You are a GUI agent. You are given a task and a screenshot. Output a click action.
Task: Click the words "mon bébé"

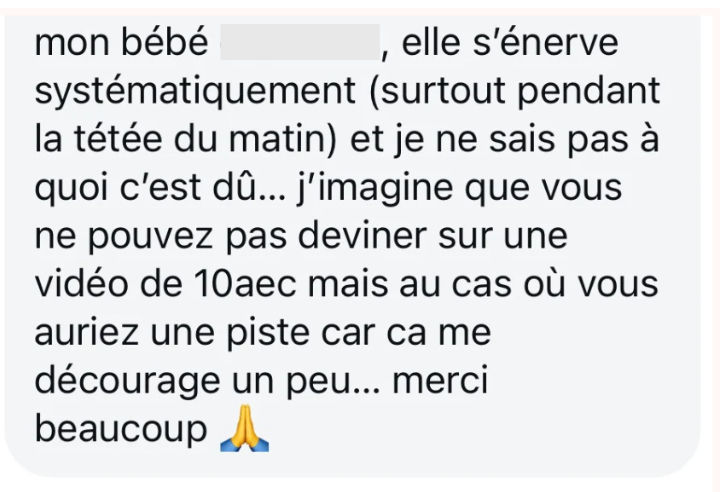[x=122, y=43]
